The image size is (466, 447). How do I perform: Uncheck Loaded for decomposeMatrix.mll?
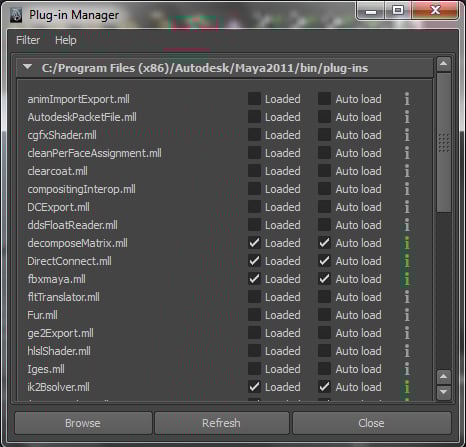point(254,243)
